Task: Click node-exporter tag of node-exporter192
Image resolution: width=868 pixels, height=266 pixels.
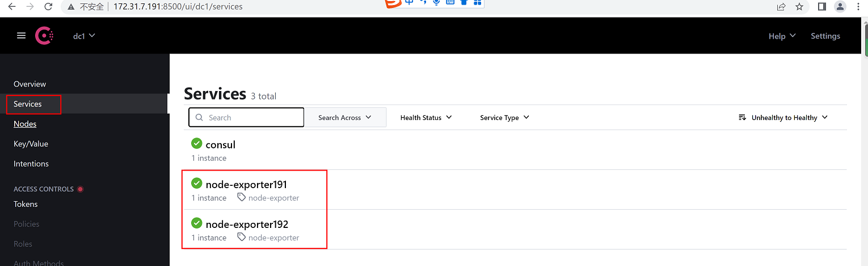Action: [274, 238]
